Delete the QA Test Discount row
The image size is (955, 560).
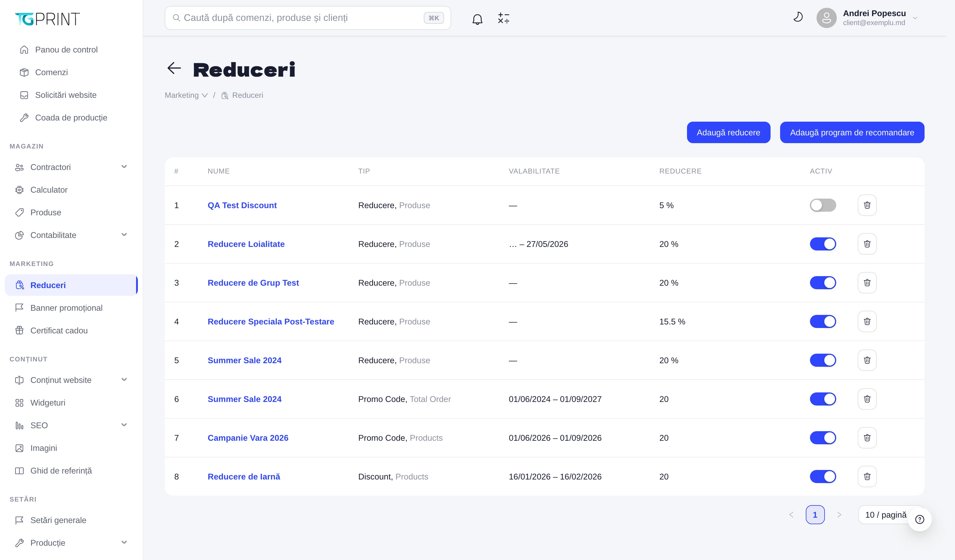[x=867, y=205]
